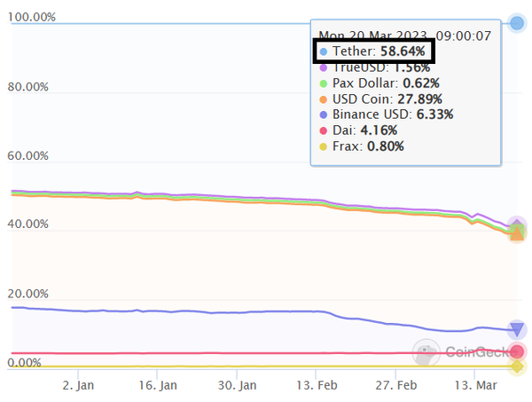532x402 pixels.
Task: Click the Tether blue circle data marker
Action: [517, 23]
